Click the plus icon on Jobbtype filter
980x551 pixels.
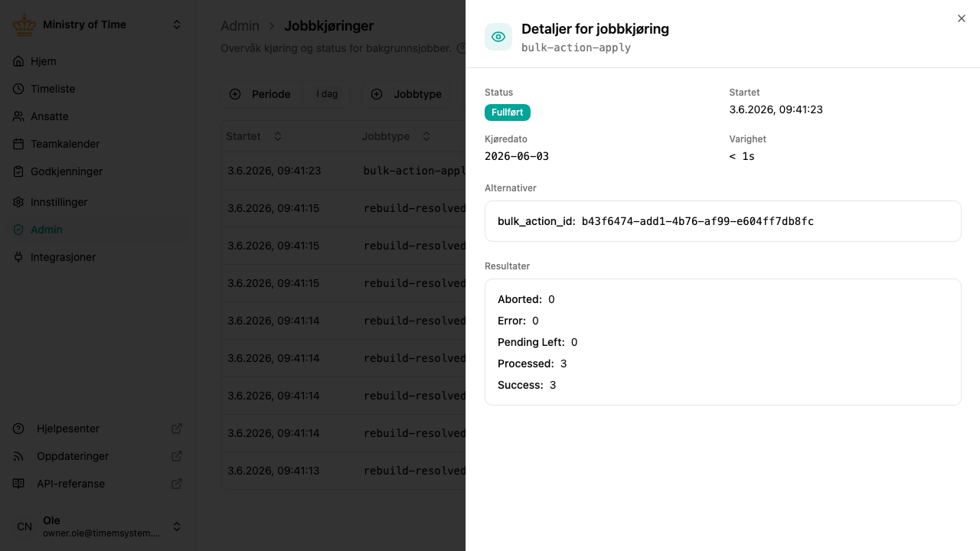377,94
